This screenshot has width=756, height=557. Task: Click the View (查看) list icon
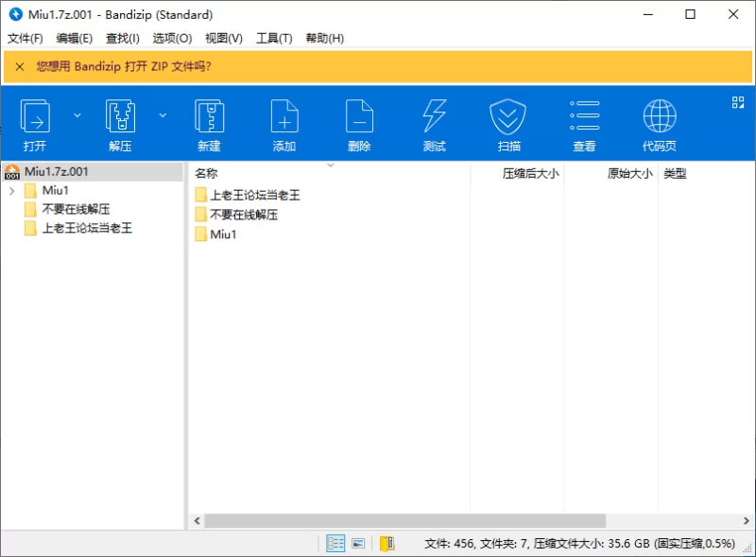pos(584,115)
